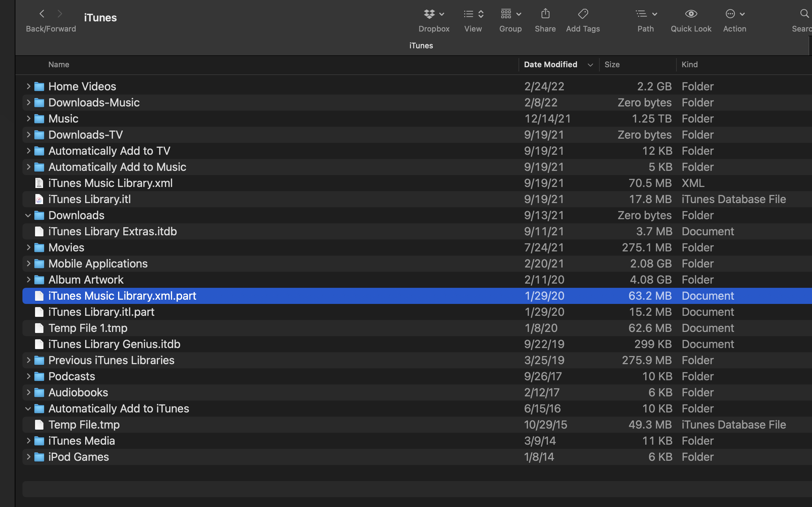
Task: Select iTunes Music Library.xml.part file
Action: [x=122, y=296]
